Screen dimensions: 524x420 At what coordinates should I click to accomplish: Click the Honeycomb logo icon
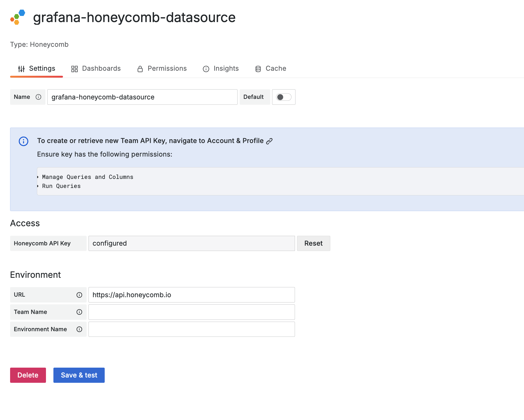click(18, 17)
